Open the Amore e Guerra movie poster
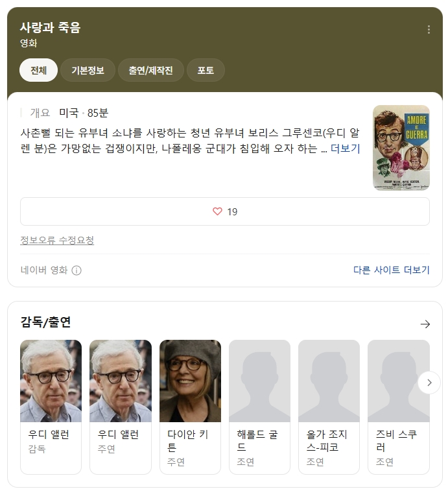448x500 pixels. pyautogui.click(x=401, y=148)
